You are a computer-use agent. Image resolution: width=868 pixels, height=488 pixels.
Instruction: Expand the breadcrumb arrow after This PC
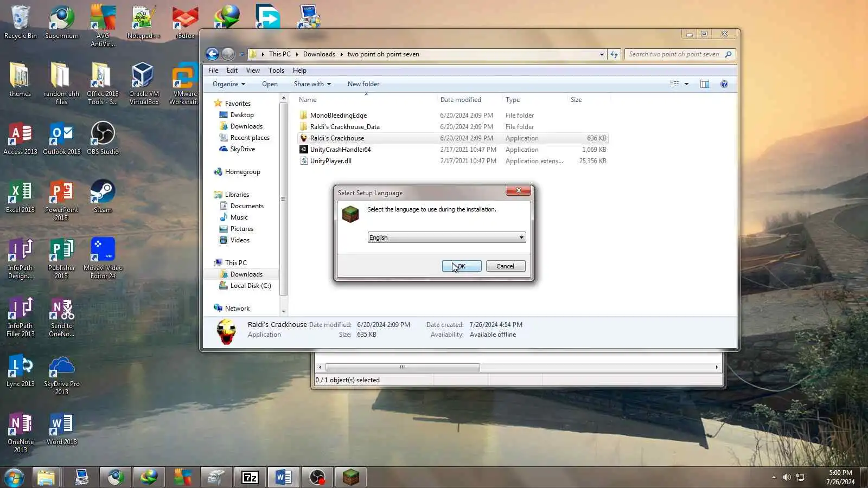point(297,54)
